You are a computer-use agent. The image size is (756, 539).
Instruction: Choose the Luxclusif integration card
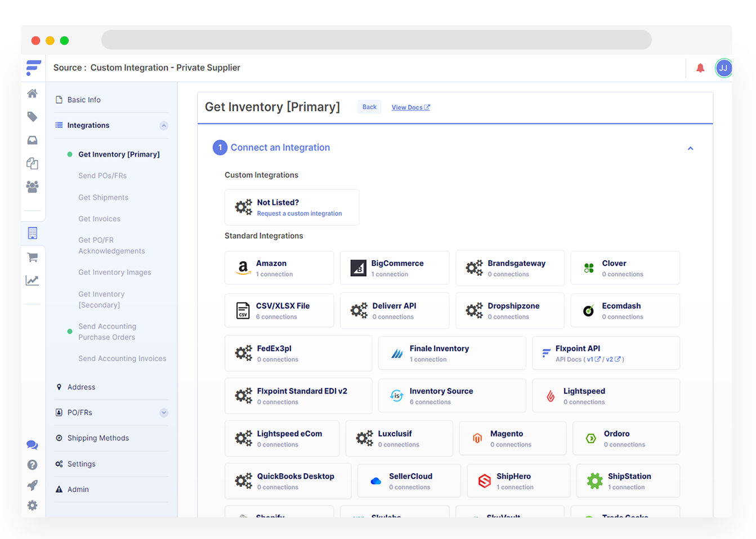coord(399,438)
